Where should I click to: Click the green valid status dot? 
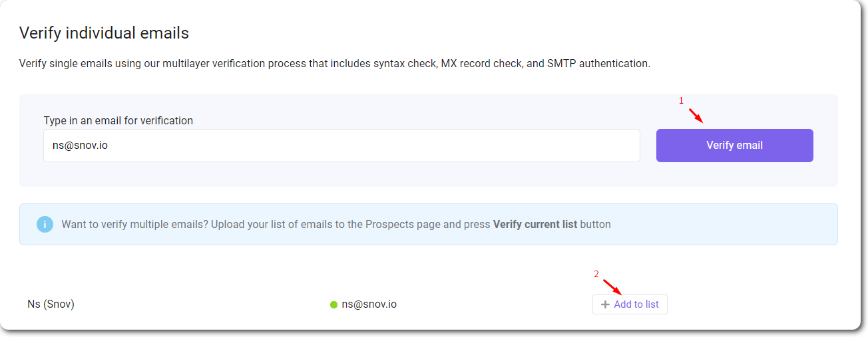[x=334, y=305]
